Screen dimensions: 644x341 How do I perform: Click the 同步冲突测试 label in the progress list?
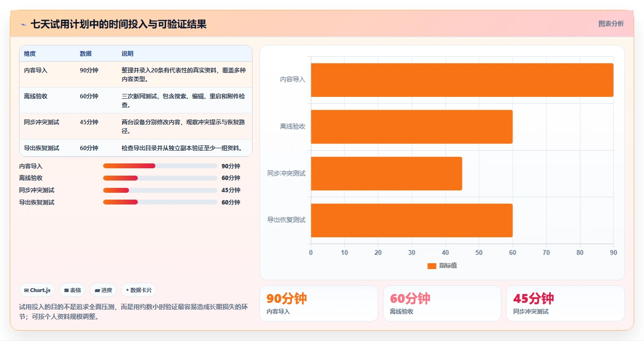[x=37, y=190]
